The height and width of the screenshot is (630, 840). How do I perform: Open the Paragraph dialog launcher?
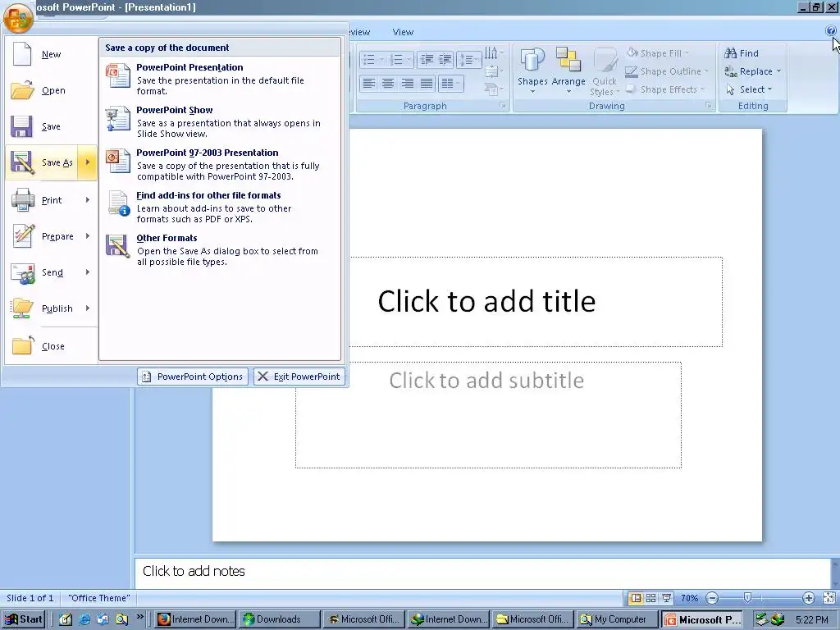(503, 106)
